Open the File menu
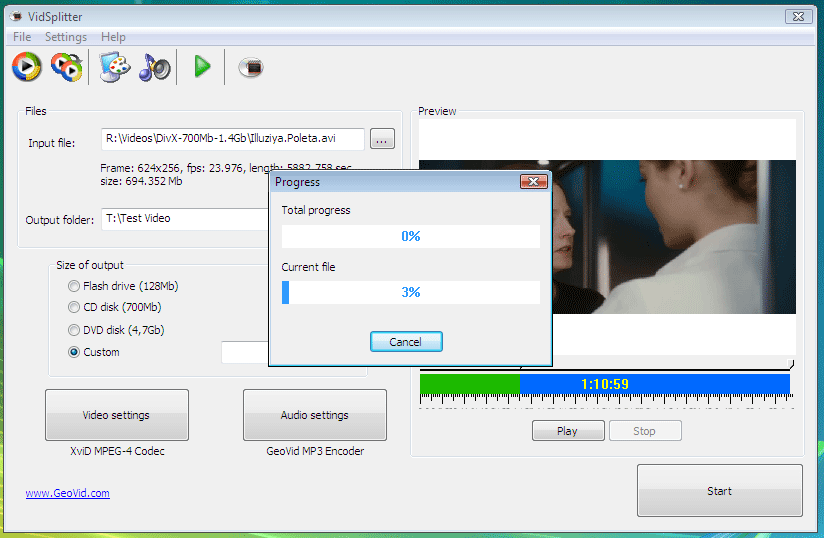This screenshot has width=824, height=538. pyautogui.click(x=22, y=37)
